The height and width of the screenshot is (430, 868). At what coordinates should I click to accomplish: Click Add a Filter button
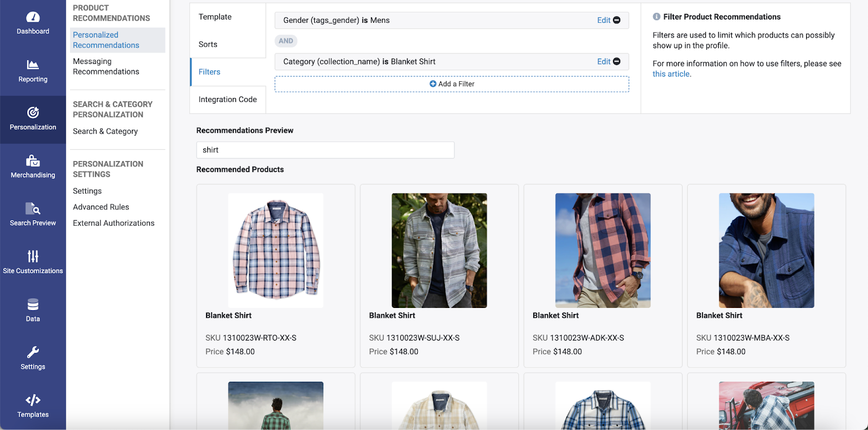[x=452, y=84]
